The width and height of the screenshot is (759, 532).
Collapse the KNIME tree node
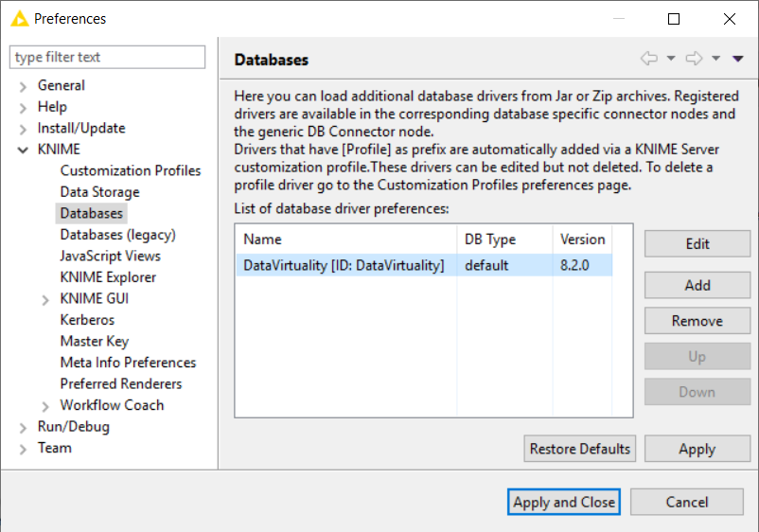pyautogui.click(x=23, y=151)
